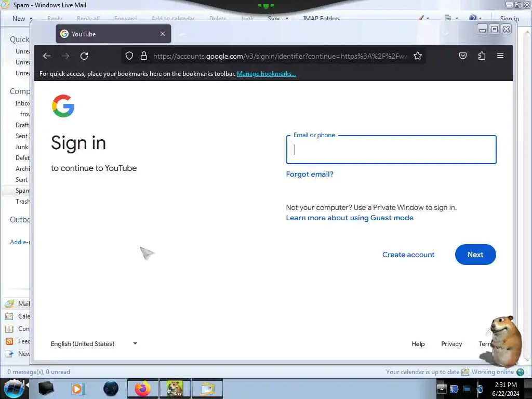Switch to Calendar view icon in Live Mail
Viewport: 532px width, 399px height.
[9, 316]
